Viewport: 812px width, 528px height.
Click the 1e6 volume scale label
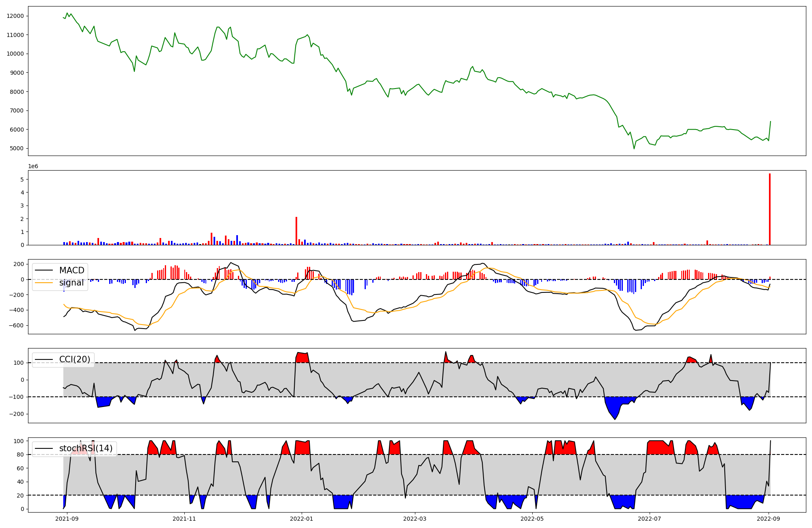point(33,166)
